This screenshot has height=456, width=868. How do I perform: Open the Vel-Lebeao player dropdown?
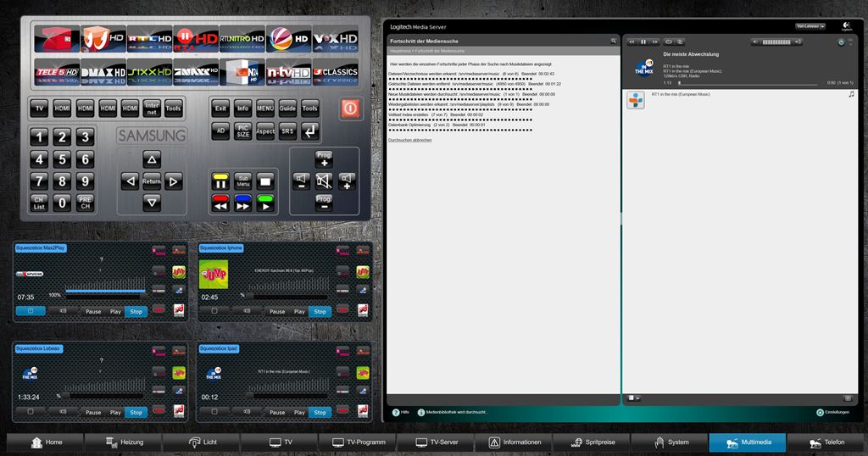[x=810, y=26]
